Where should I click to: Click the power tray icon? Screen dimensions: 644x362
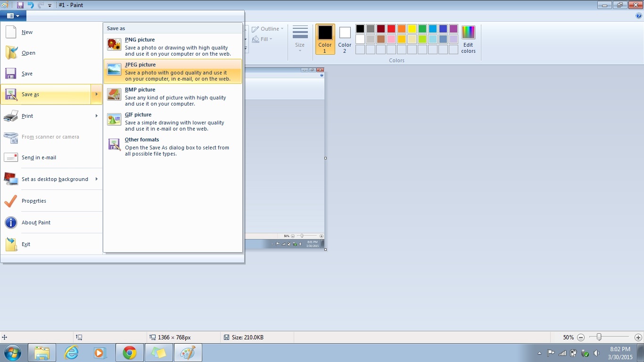(x=574, y=353)
